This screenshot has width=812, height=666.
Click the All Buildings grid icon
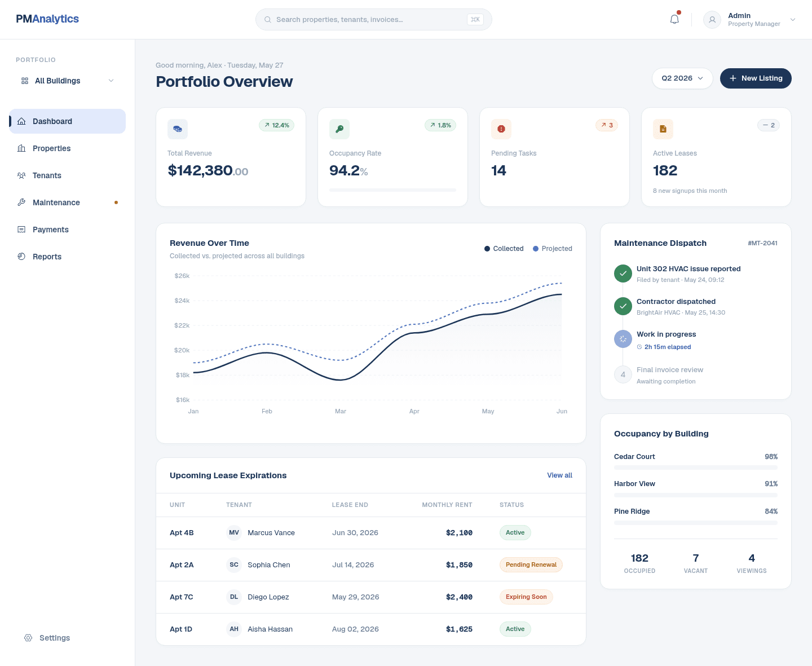tap(25, 81)
